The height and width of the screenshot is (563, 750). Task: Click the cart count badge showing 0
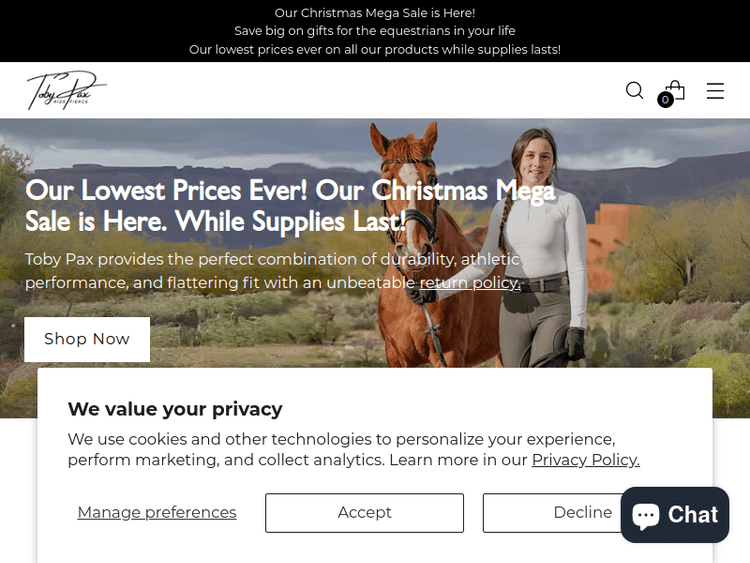pyautogui.click(x=665, y=99)
